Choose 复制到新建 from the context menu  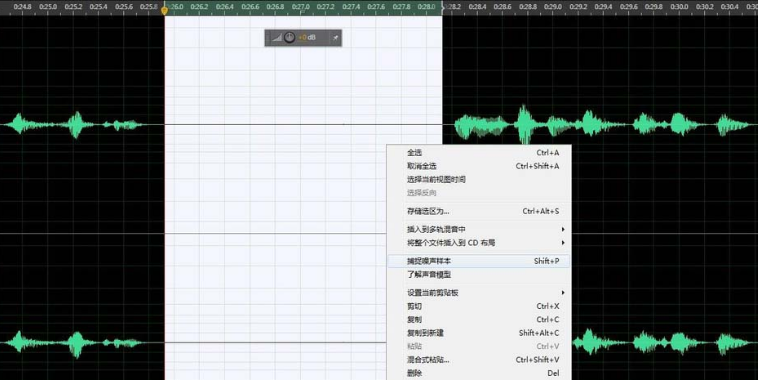coord(479,333)
